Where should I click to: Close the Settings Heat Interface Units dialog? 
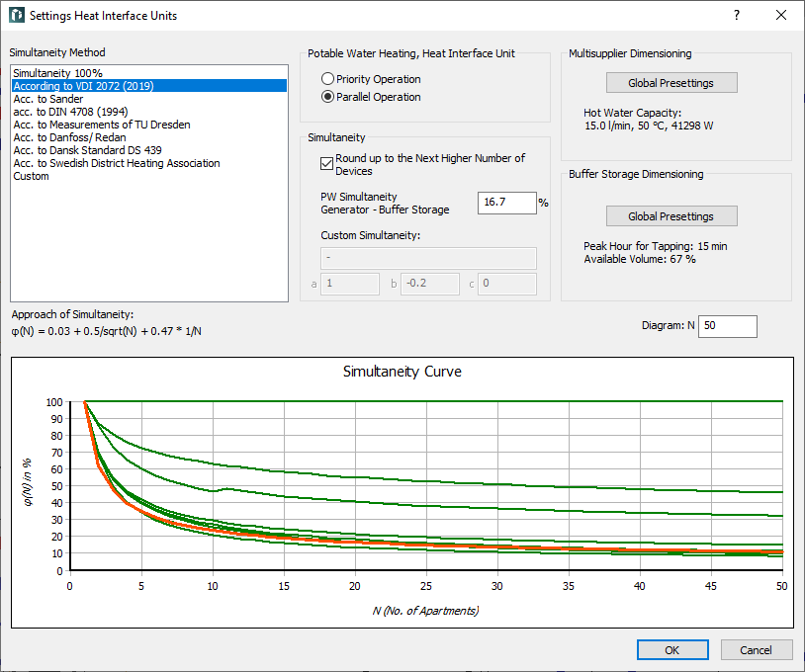tap(781, 15)
